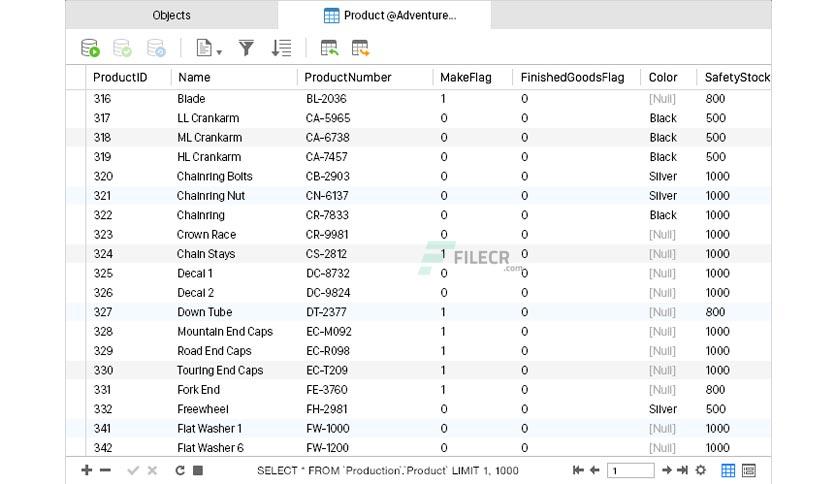Switch to the Objects tab
The height and width of the screenshot is (484, 836).
coord(171,15)
